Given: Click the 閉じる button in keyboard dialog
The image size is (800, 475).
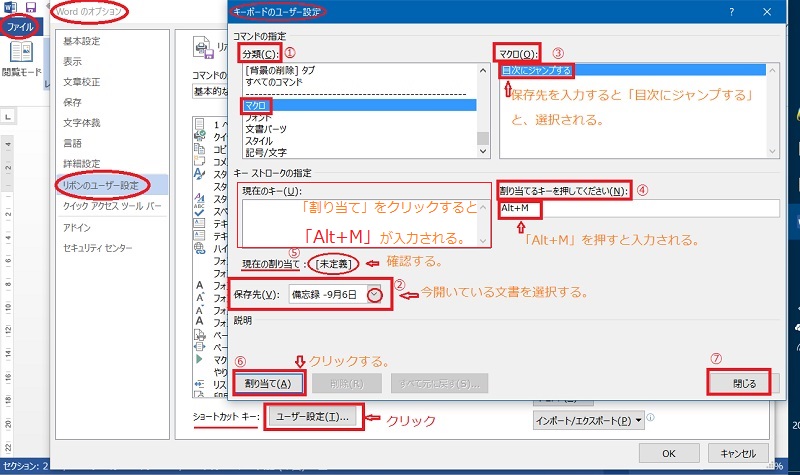Looking at the screenshot, I should (x=744, y=384).
